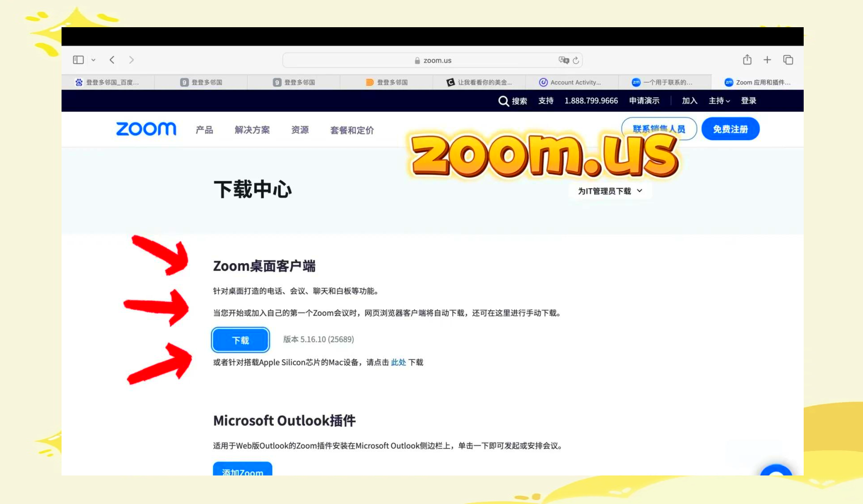Switch to the 一个用于联系的 tab

(665, 82)
